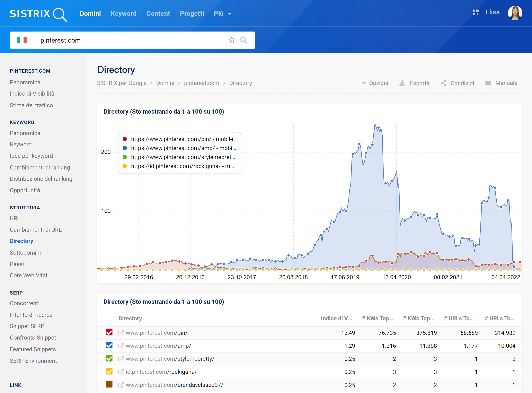The height and width of the screenshot is (393, 532).
Task: Open Core Web Vital in sidebar
Action: (x=28, y=275)
